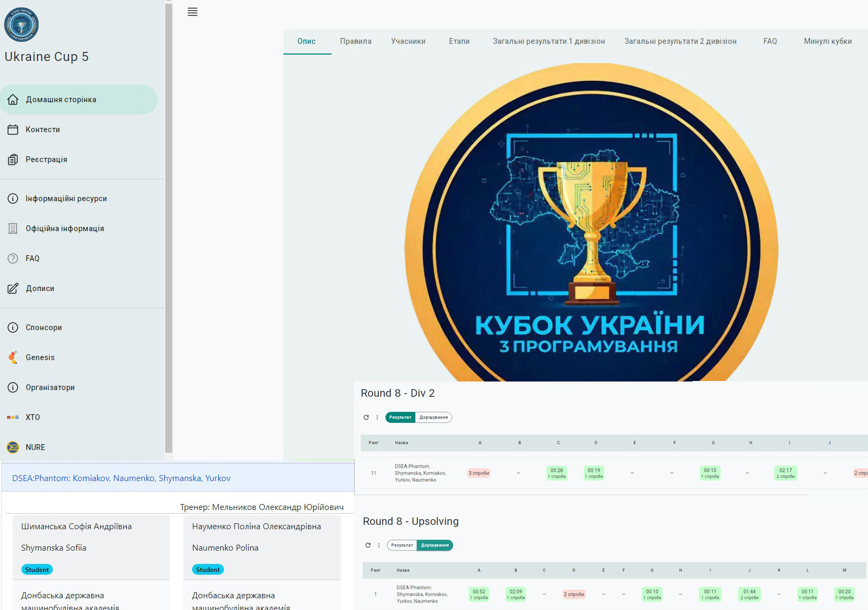The height and width of the screenshot is (610, 868).
Task: Open Дописи sidebar entry
Action: click(x=79, y=288)
